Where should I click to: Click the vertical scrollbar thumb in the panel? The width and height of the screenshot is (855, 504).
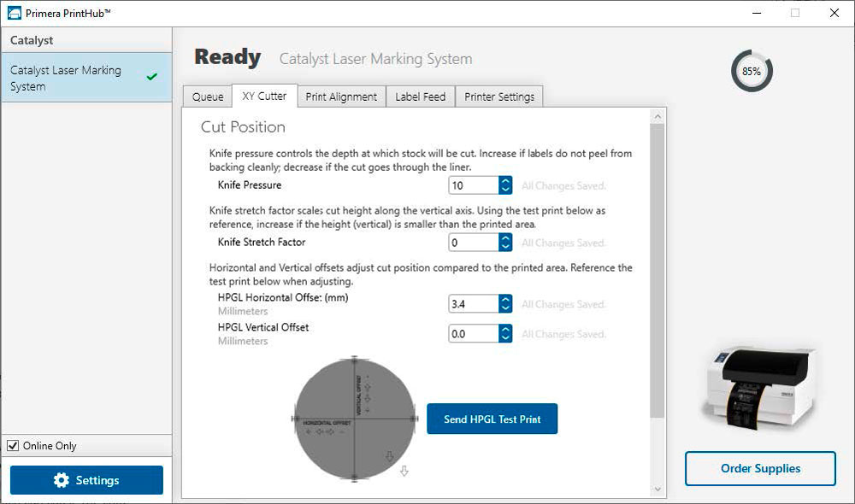click(657, 271)
